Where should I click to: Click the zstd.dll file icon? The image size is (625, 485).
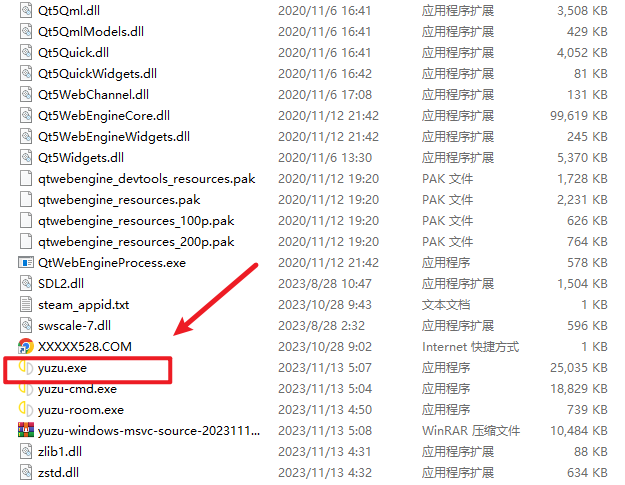pos(26,472)
